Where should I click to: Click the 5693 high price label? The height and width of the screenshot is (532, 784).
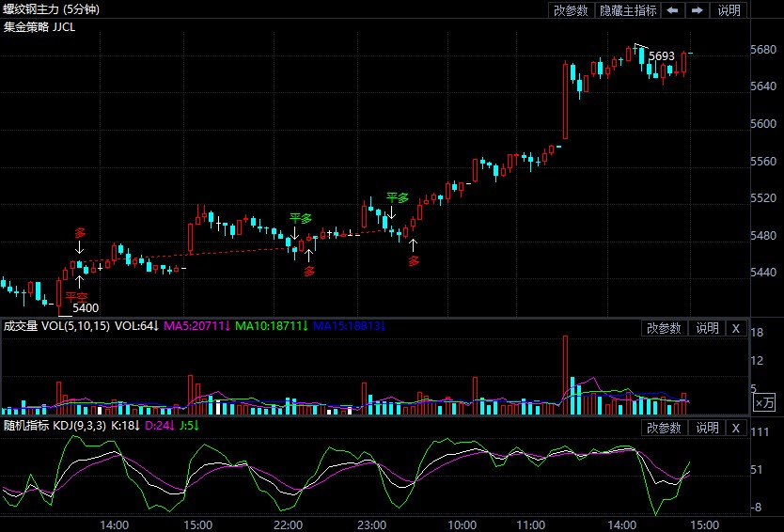[661, 56]
